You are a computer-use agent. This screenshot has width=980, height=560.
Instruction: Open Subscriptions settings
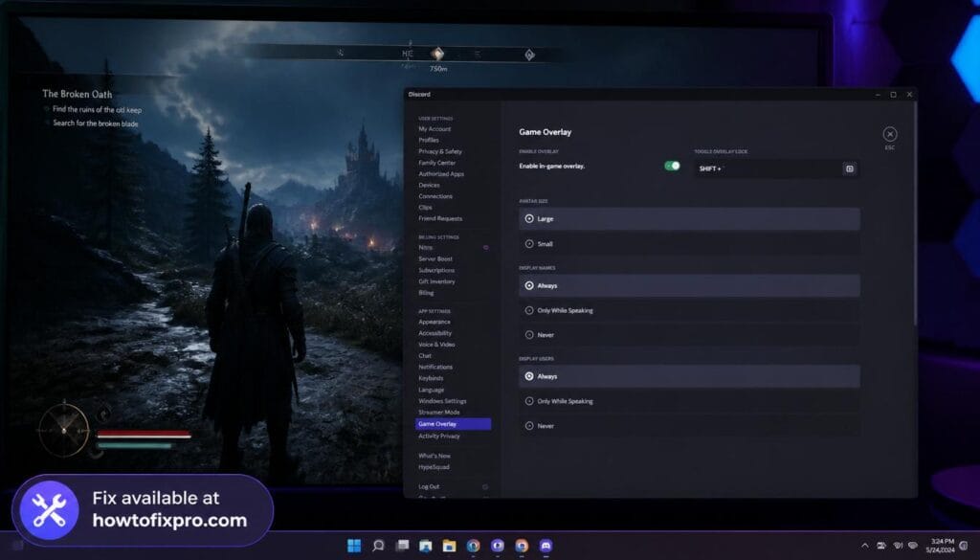436,270
